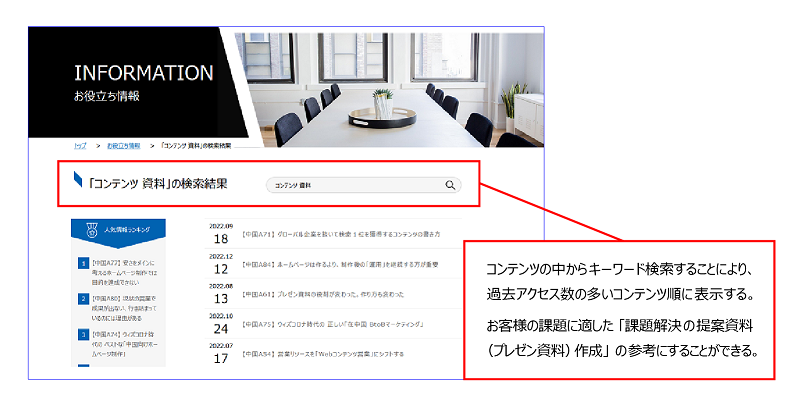Go to お役立ち情報 in the breadcrumb

[123, 146]
